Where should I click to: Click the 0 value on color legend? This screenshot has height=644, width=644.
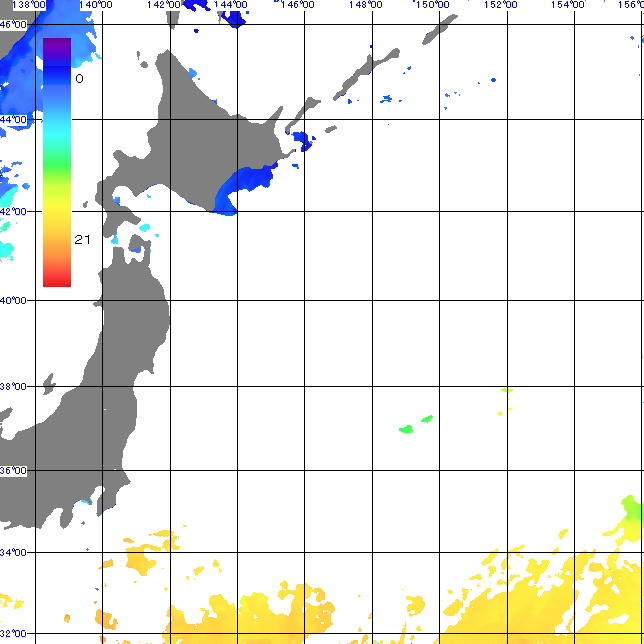coord(80,78)
